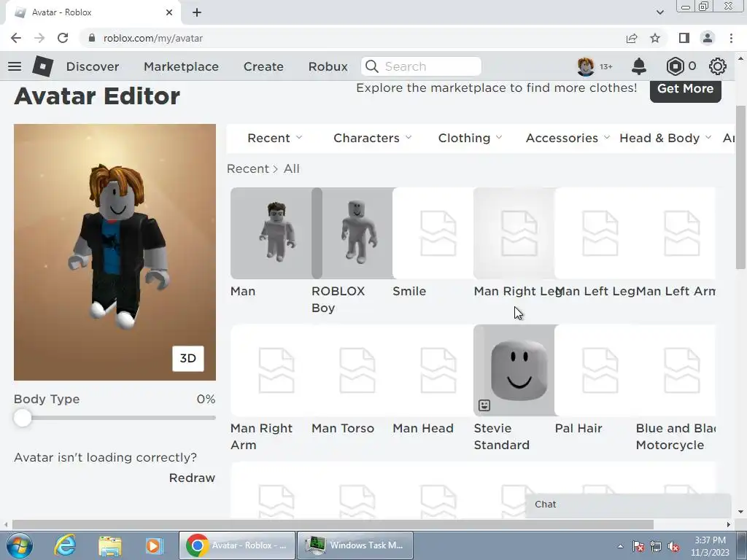
Task: Bookmark this page with the star icon
Action: (655, 38)
